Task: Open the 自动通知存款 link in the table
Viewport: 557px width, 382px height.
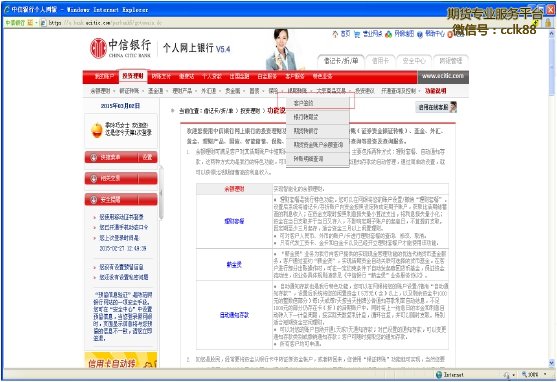Action: [234, 315]
